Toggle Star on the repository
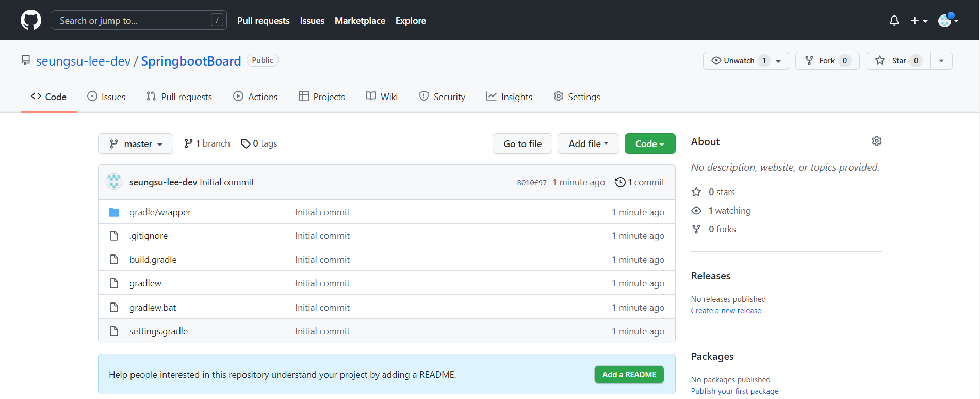This screenshot has height=399, width=980. 899,61
